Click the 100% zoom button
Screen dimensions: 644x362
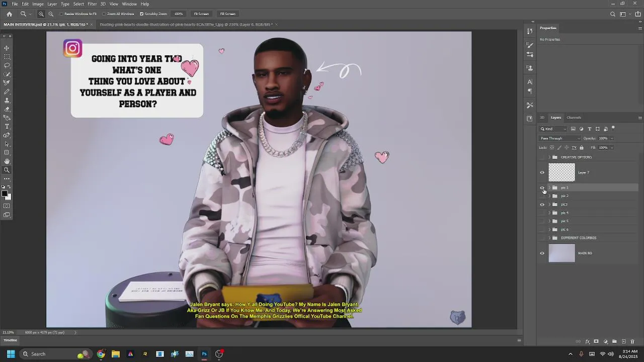[x=179, y=14]
